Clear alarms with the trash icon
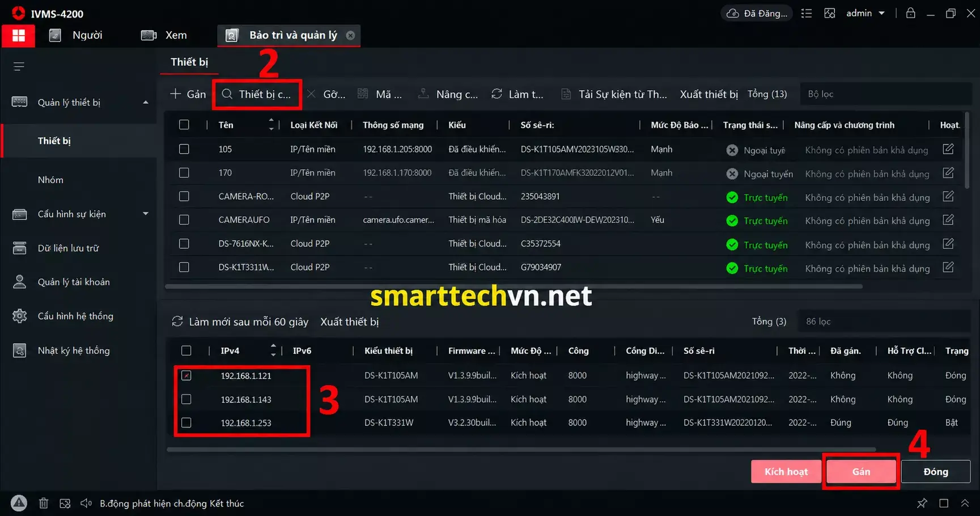980x516 pixels. pos(44,503)
